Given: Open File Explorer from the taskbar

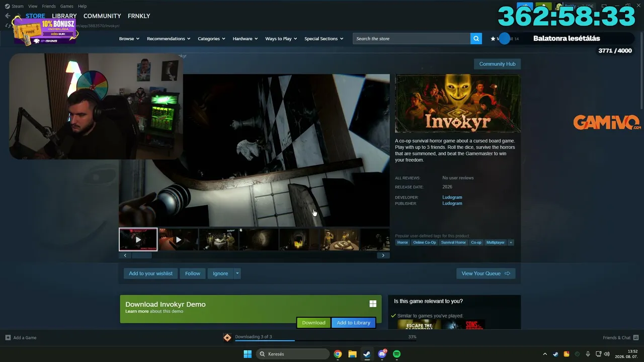Looking at the screenshot, I should tap(352, 354).
